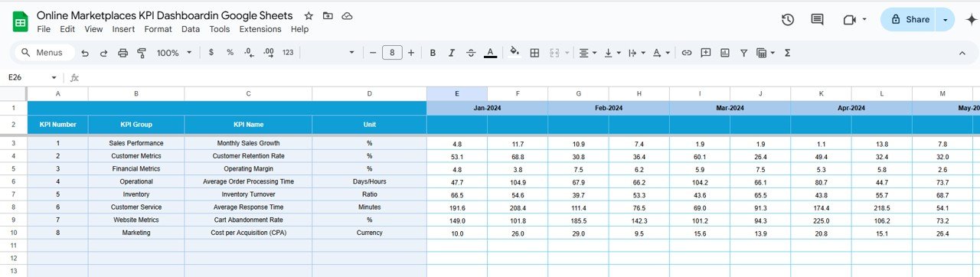Screen dimensions: 980x277
Task: Create a filter
Action: tap(743, 53)
